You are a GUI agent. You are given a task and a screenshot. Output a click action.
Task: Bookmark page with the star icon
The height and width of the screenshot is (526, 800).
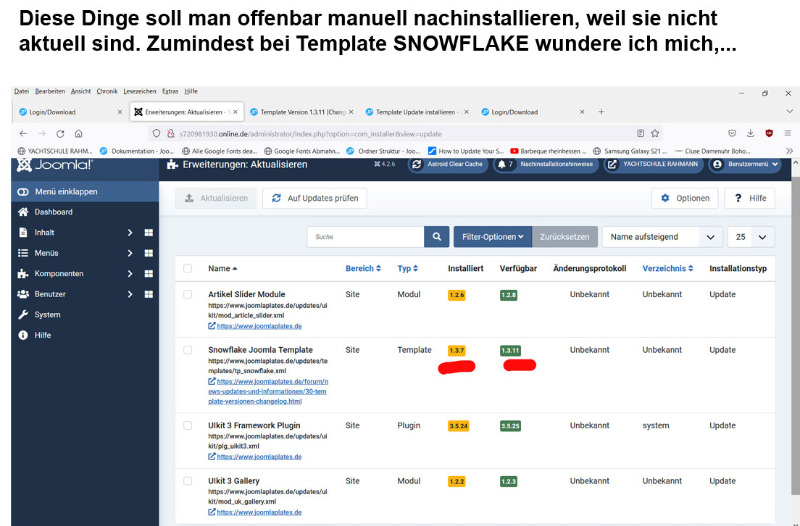pyautogui.click(x=655, y=133)
